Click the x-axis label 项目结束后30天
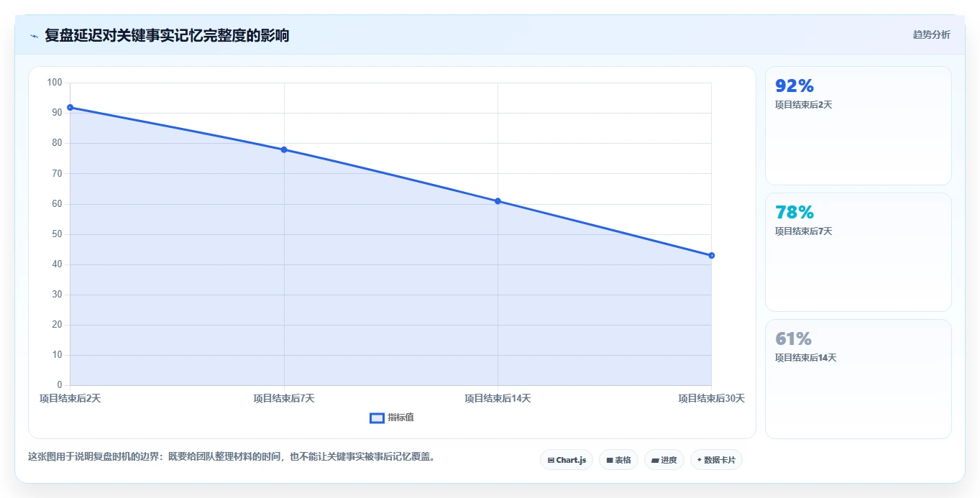Image resolution: width=980 pixels, height=498 pixels. tap(712, 398)
